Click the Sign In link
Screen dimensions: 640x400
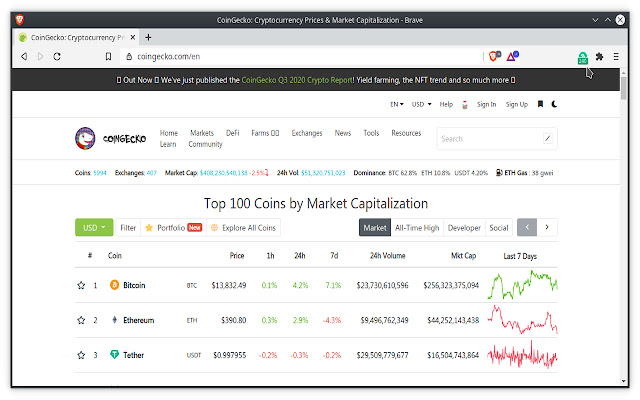click(487, 104)
